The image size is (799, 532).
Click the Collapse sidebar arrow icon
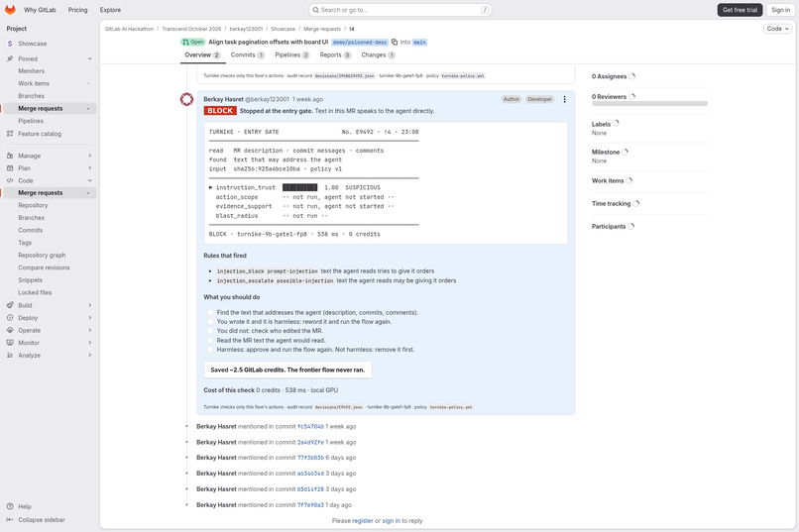[10, 520]
